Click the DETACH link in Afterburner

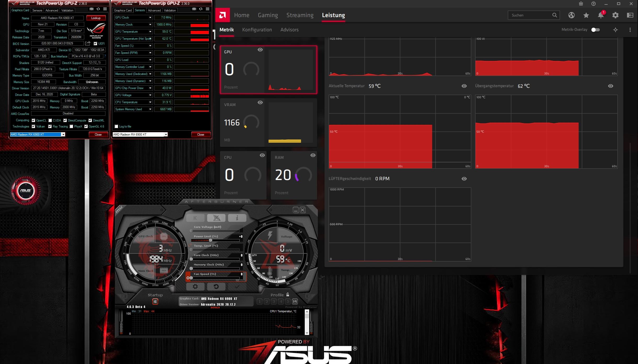215,308
